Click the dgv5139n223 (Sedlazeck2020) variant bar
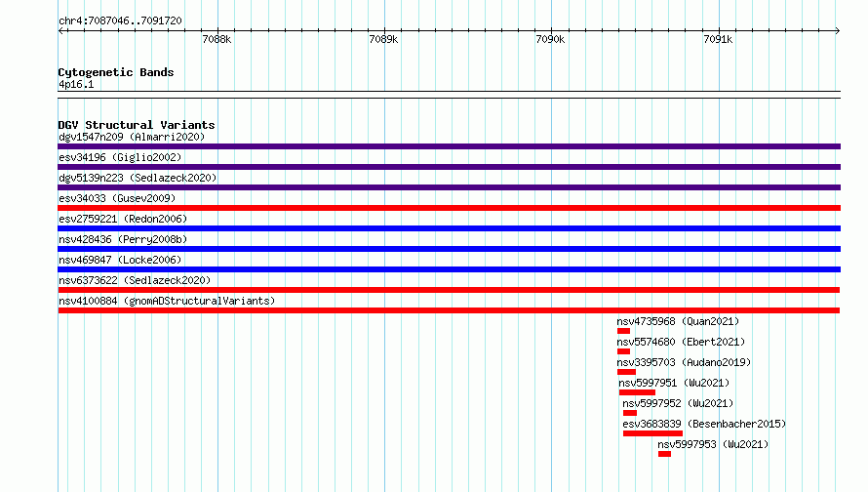 click(449, 187)
